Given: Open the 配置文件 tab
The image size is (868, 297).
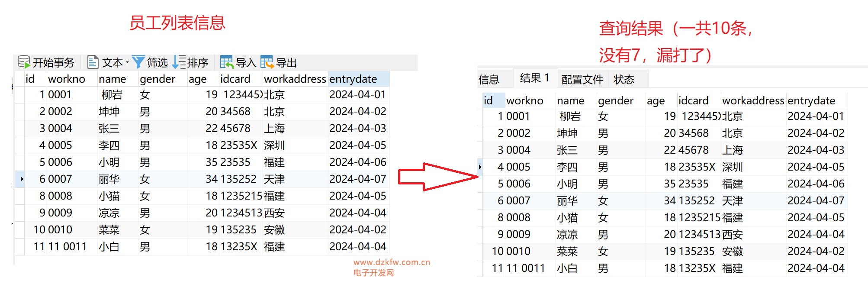Looking at the screenshot, I should (582, 79).
